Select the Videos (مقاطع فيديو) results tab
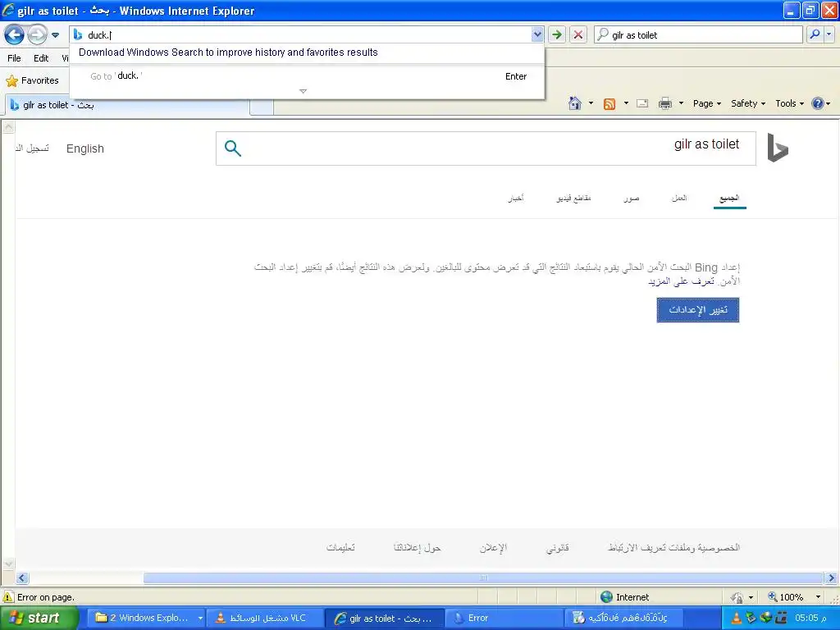Viewport: 840px width, 630px height. (x=573, y=199)
